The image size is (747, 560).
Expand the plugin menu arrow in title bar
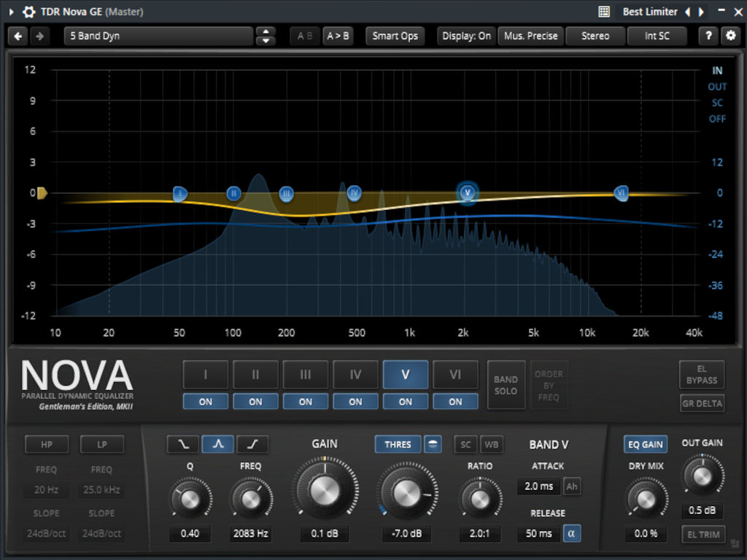click(x=12, y=12)
